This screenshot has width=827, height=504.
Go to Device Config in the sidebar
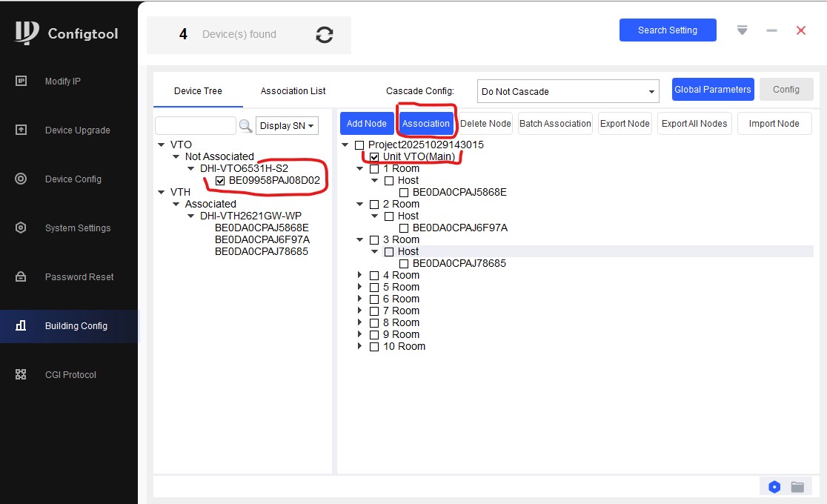[x=73, y=179]
